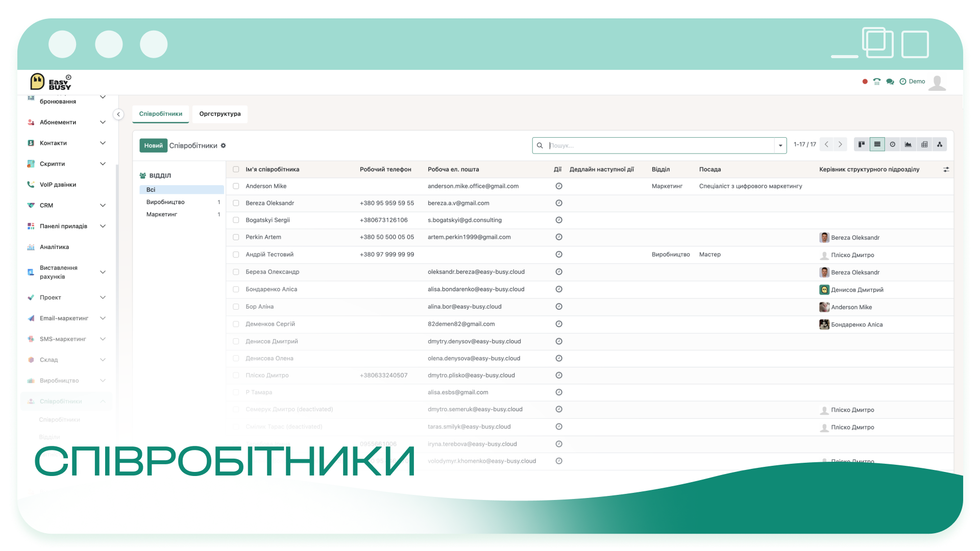The image size is (980, 551).
Task: Click the activity clock for Anderson Mike
Action: click(x=559, y=186)
